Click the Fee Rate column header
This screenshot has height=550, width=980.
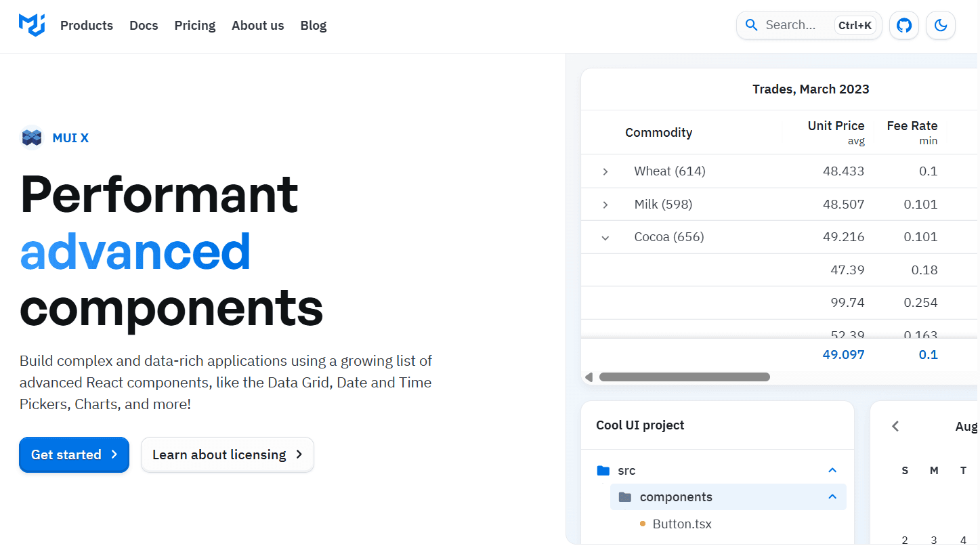pos(912,132)
